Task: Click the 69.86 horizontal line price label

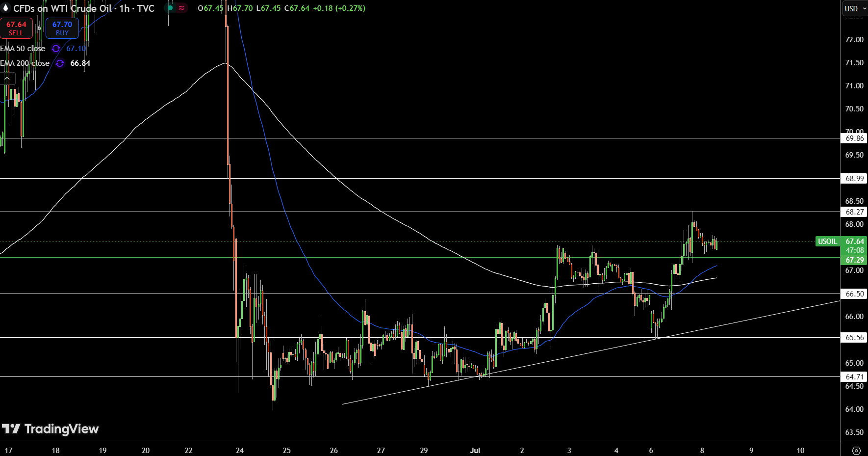Action: tap(854, 138)
